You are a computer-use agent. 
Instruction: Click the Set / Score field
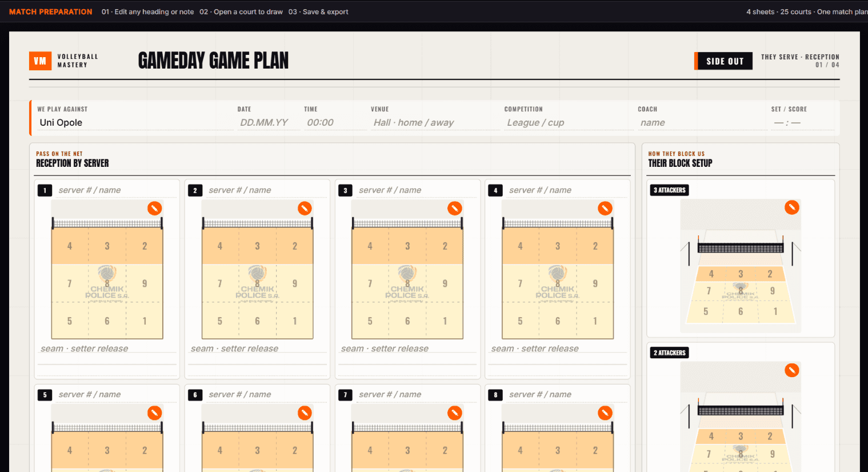point(802,123)
